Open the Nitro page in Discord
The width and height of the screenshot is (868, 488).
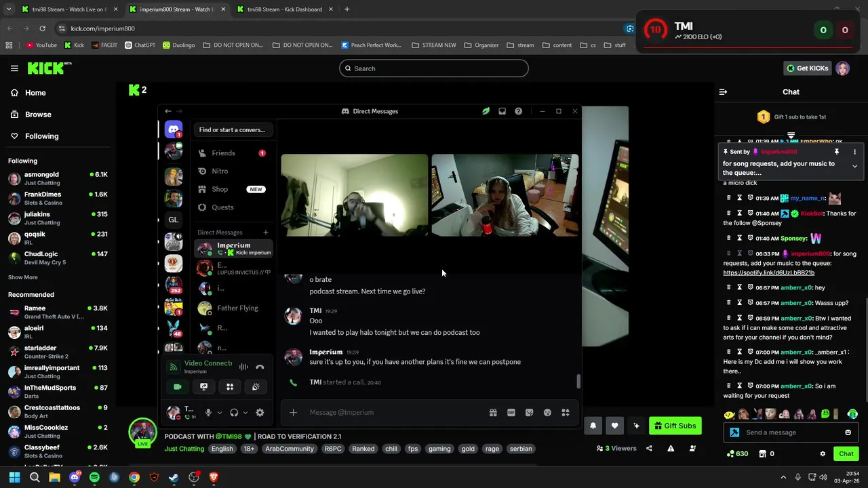[233, 171]
